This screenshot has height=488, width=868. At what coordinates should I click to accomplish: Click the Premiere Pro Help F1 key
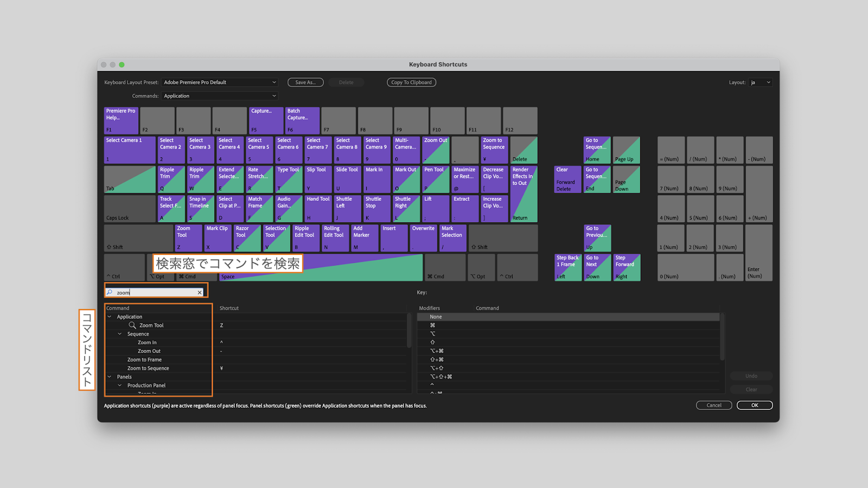[x=122, y=120]
